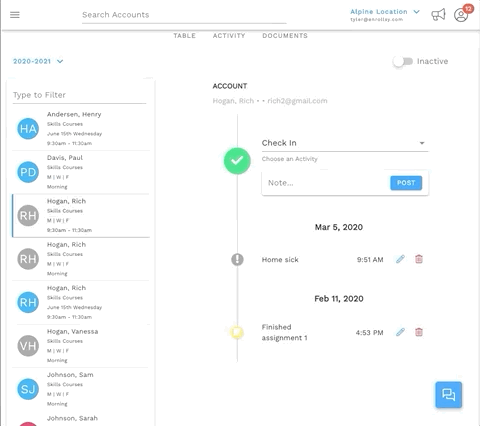Click the rich2@gmail.com account email
The height and width of the screenshot is (426, 480).
pos(297,101)
